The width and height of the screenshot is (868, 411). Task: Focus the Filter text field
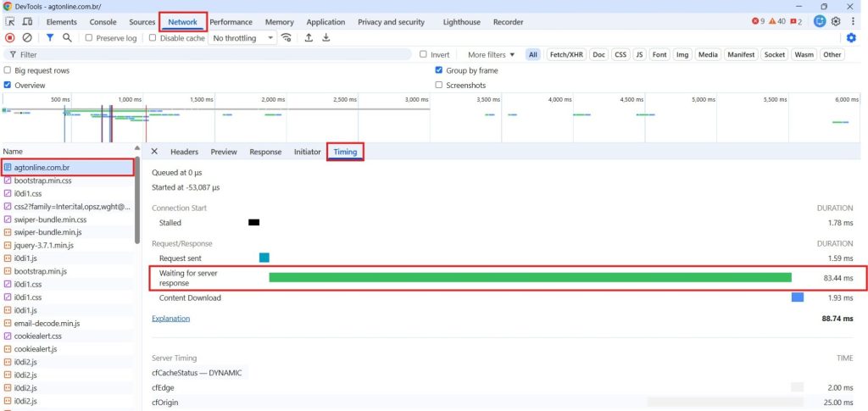[208, 55]
